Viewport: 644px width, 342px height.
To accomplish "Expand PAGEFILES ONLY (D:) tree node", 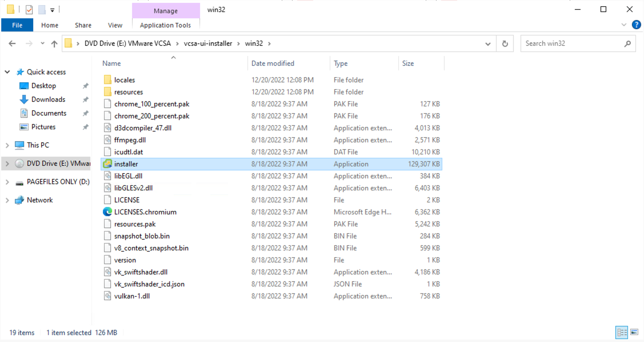I will click(7, 182).
